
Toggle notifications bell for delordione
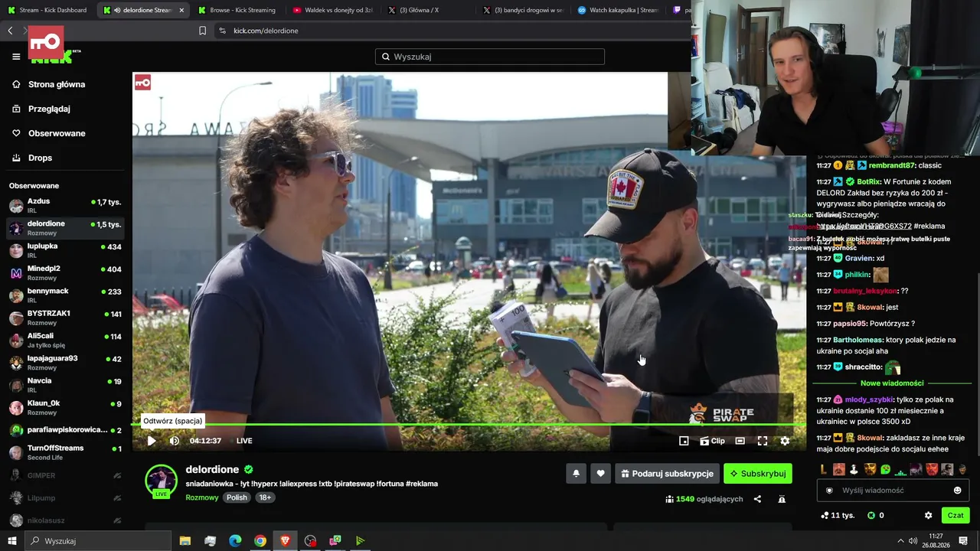point(577,474)
